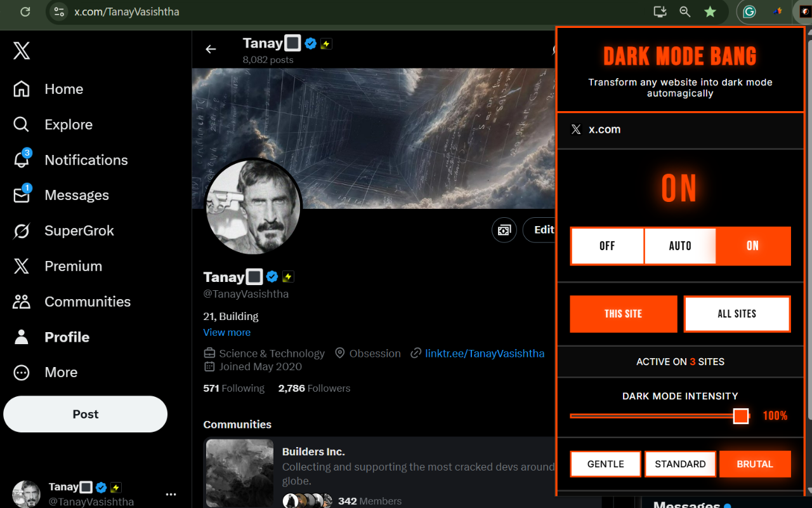Open Communities in sidebar
Screen dimensions: 812x508
click(72, 302)
